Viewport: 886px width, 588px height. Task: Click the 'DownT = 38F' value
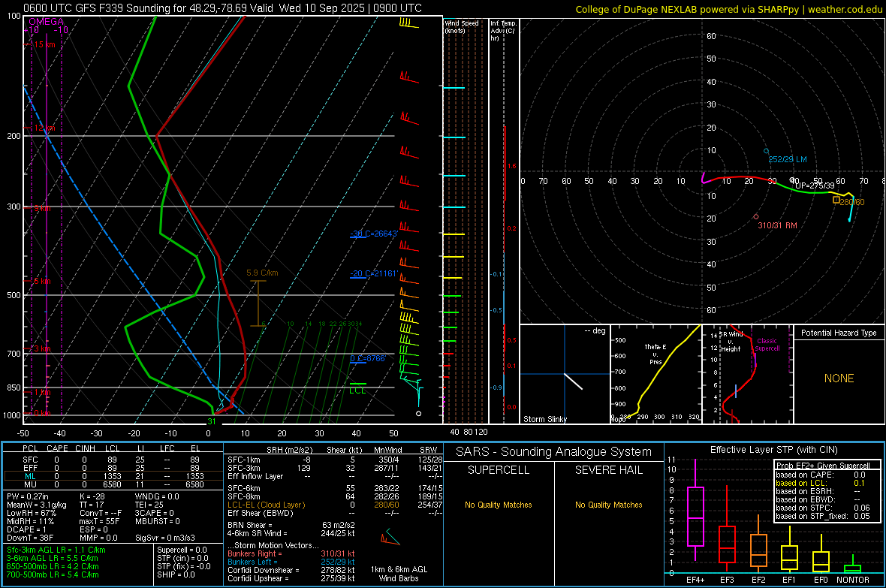click(x=30, y=538)
